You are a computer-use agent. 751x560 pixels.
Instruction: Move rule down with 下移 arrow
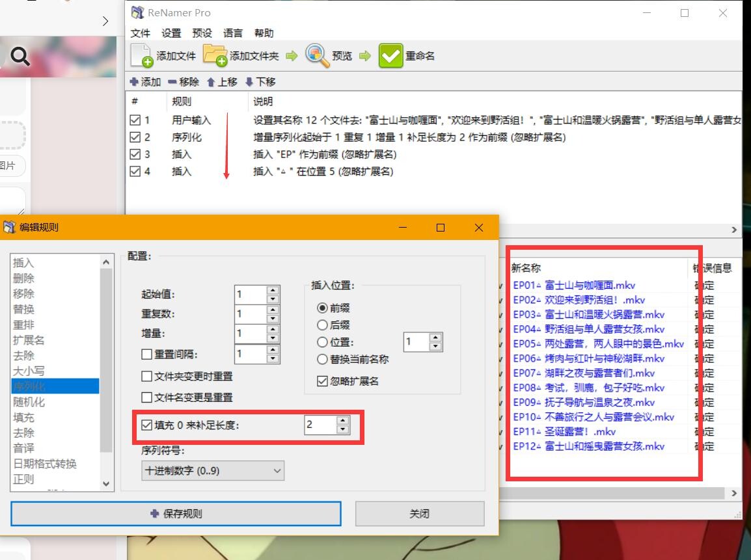point(249,82)
